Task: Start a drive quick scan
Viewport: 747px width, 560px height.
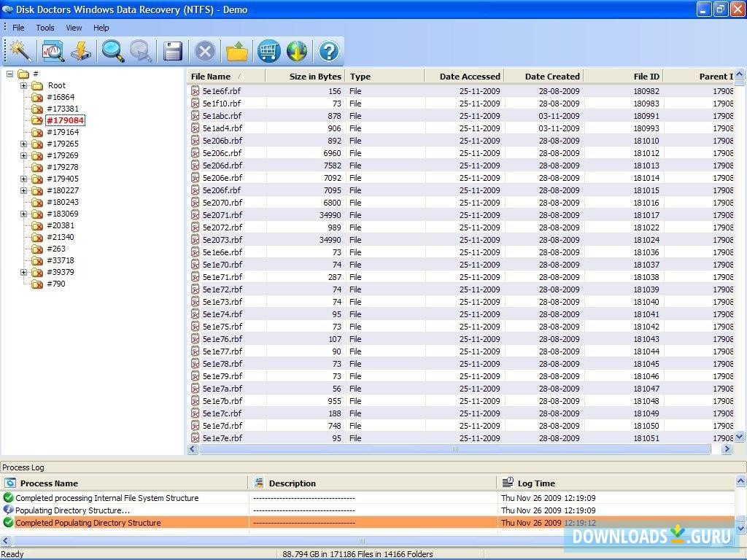Action: pyautogui.click(x=82, y=51)
